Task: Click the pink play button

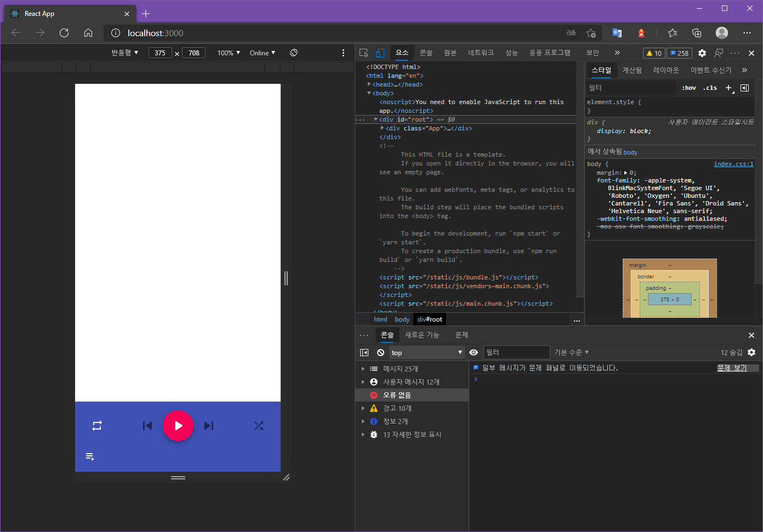Action: [178, 426]
